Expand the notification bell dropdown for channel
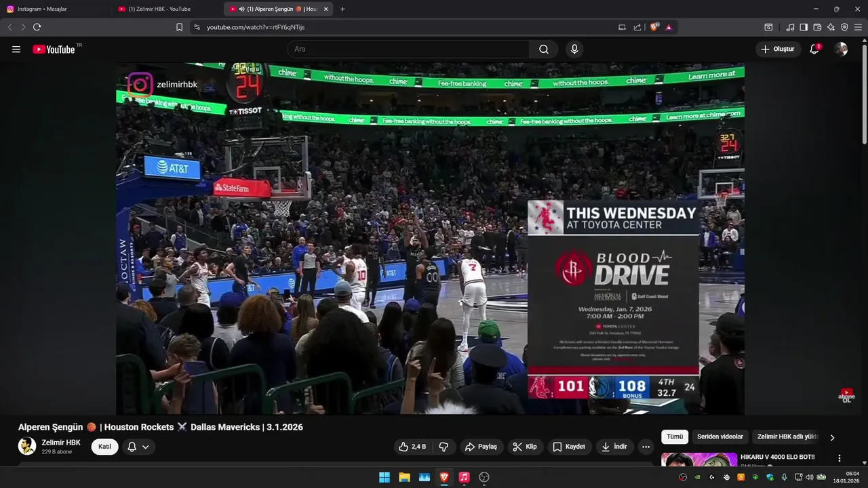Screen dimensions: 868x488 tap(138, 447)
